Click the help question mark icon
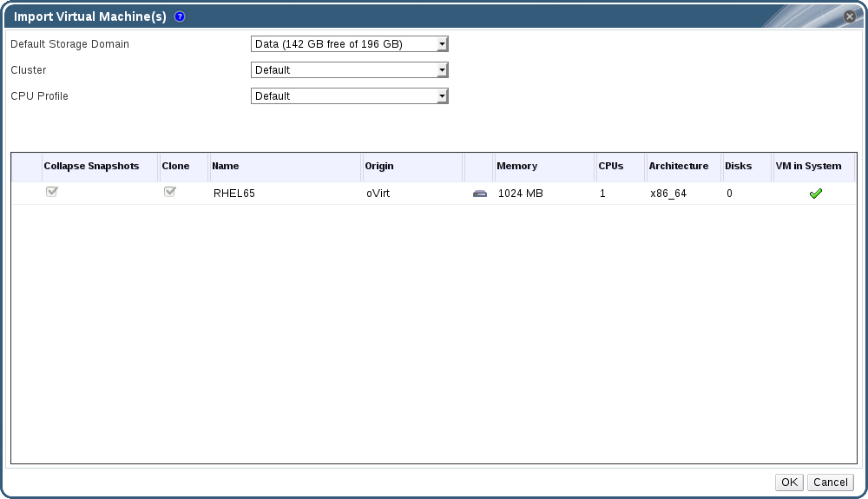The image size is (868, 499). click(x=180, y=16)
